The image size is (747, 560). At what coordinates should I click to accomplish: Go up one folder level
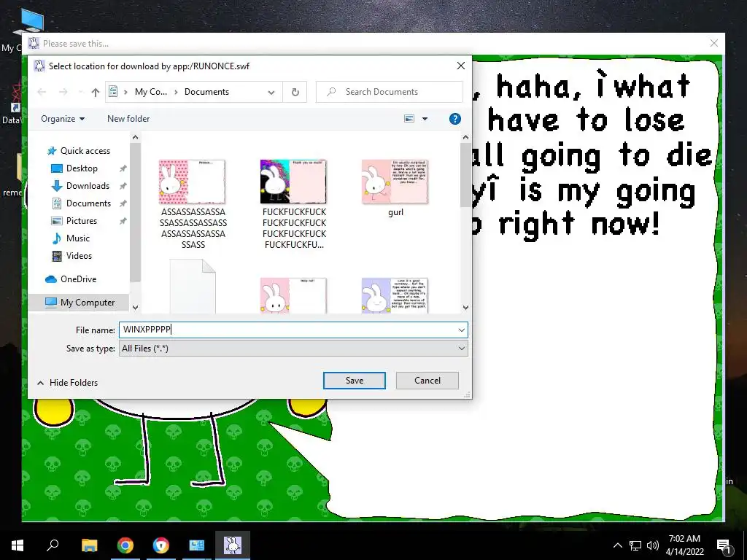pos(96,92)
